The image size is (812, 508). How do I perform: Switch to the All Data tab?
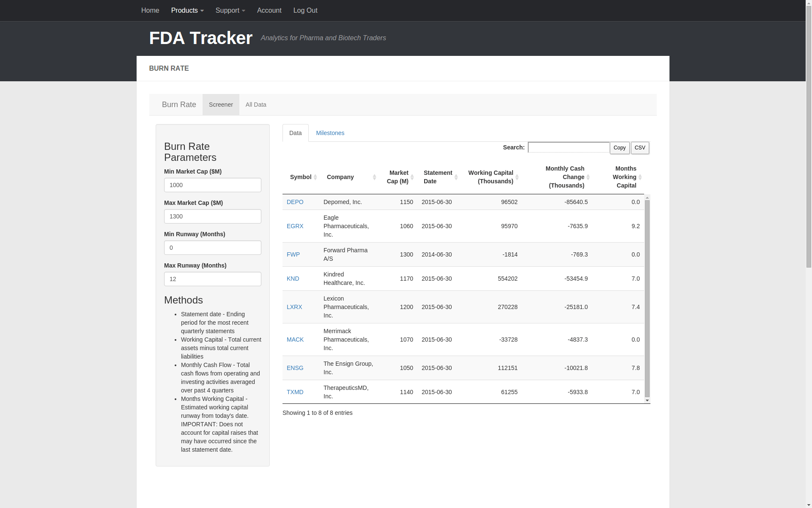click(255, 105)
